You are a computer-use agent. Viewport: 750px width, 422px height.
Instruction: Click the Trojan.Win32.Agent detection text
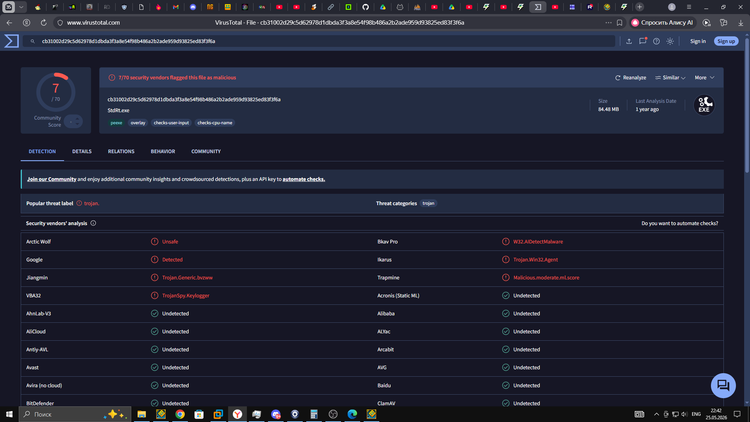535,260
